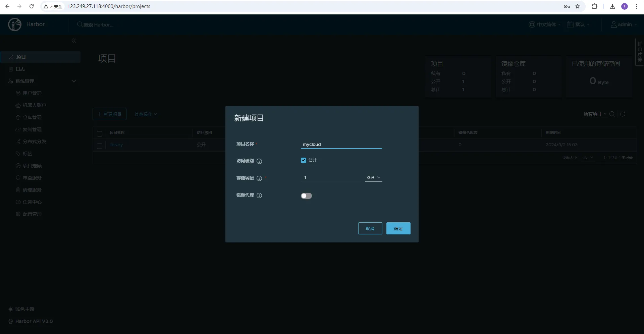The image size is (644, 334).
Task: Open the 所有项目 filter dropdown
Action: pyautogui.click(x=595, y=114)
